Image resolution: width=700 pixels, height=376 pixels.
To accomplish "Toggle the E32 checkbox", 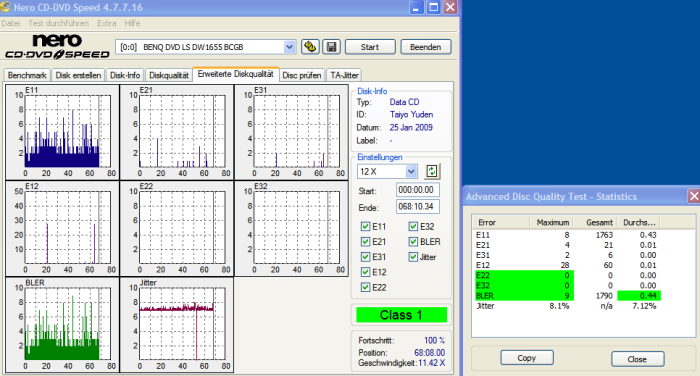I will pyautogui.click(x=413, y=226).
